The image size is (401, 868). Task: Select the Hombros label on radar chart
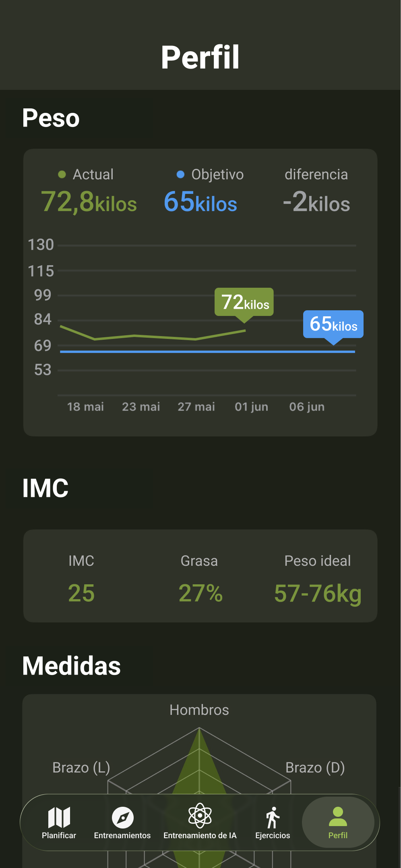(199, 710)
